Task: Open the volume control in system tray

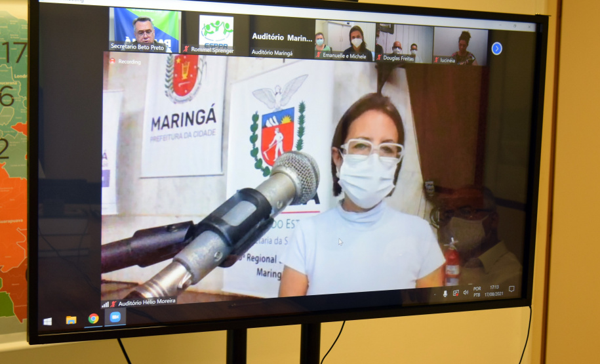Action: (x=466, y=293)
